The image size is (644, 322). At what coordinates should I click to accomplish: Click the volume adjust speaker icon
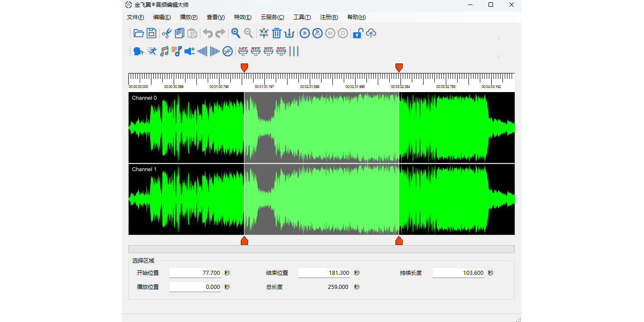(x=190, y=51)
